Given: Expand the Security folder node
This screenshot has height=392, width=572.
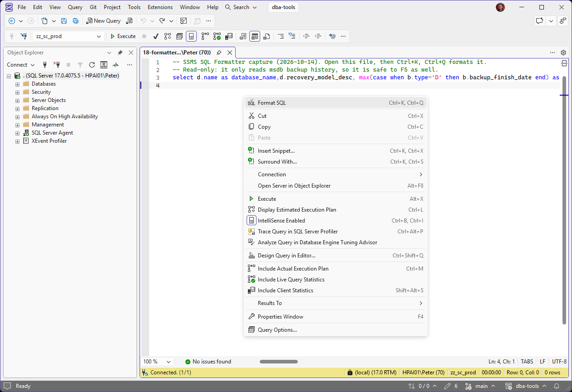Looking at the screenshot, I should click(x=18, y=92).
